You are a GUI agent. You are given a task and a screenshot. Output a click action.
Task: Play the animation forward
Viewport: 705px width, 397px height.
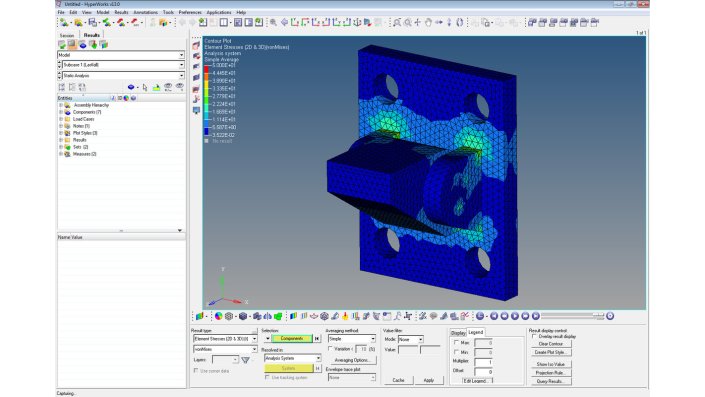coord(515,316)
